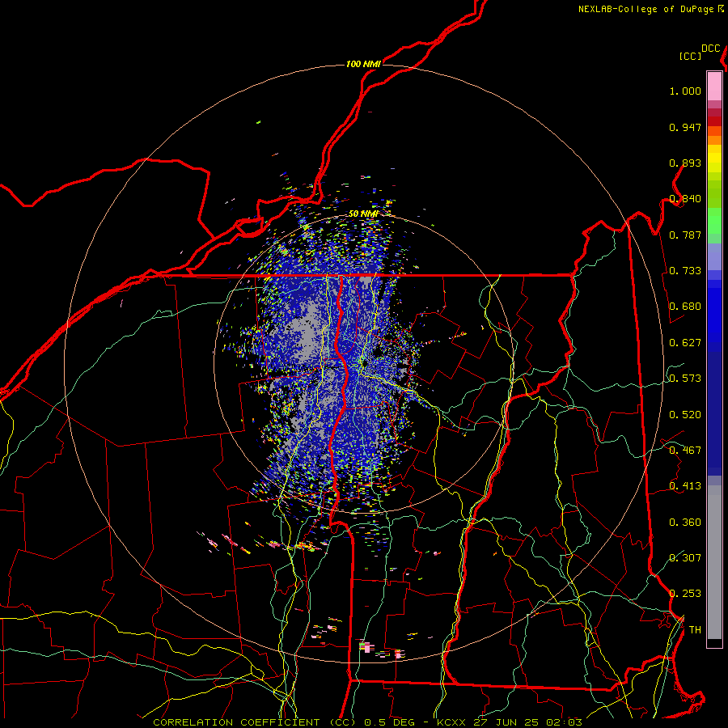The width and height of the screenshot is (728, 728).
Task: Click the gray segment of the color bar
Action: tap(714, 562)
